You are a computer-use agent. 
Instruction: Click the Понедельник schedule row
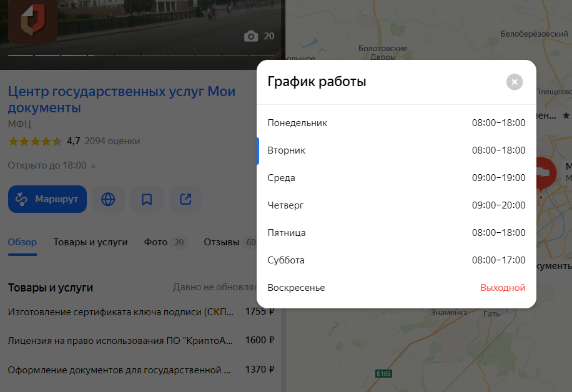pos(396,123)
